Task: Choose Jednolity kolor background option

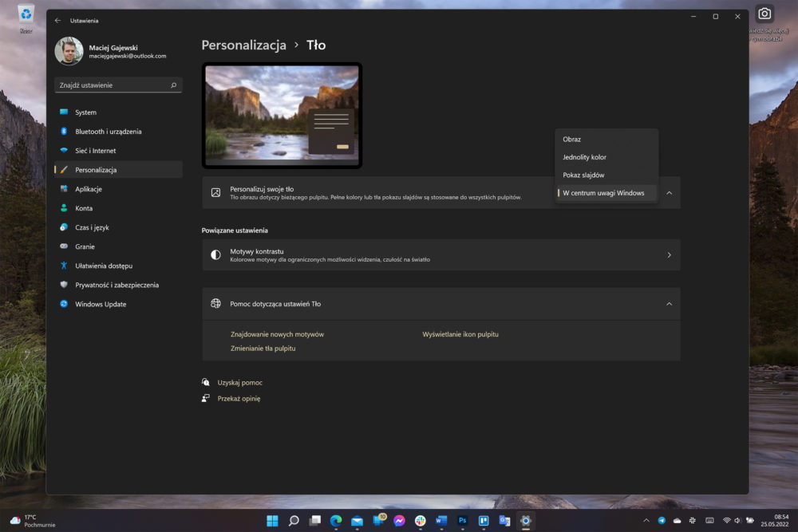Action: click(x=606, y=157)
